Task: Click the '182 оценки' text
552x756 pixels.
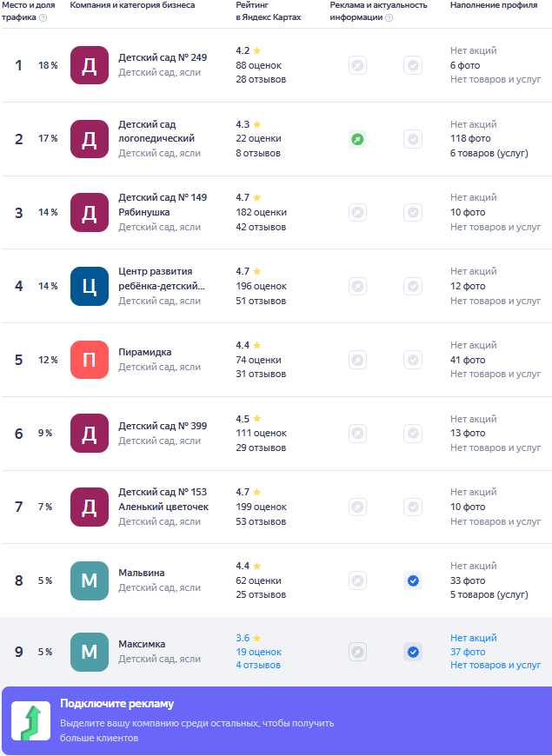Action: coord(261,213)
